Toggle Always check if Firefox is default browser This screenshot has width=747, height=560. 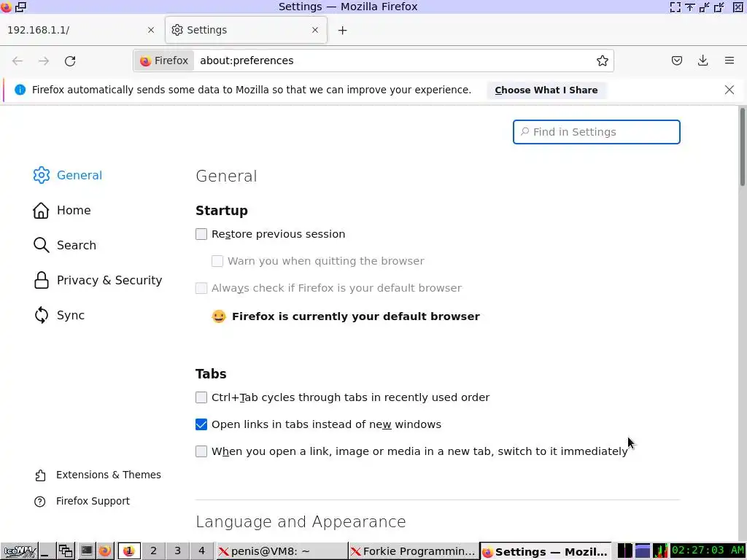pos(201,288)
